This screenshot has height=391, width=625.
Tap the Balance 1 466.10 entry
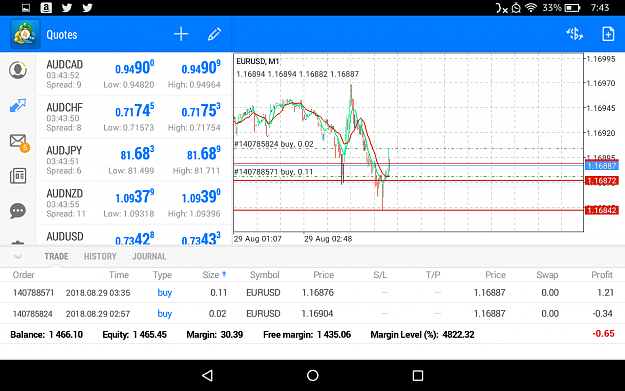coord(47,334)
